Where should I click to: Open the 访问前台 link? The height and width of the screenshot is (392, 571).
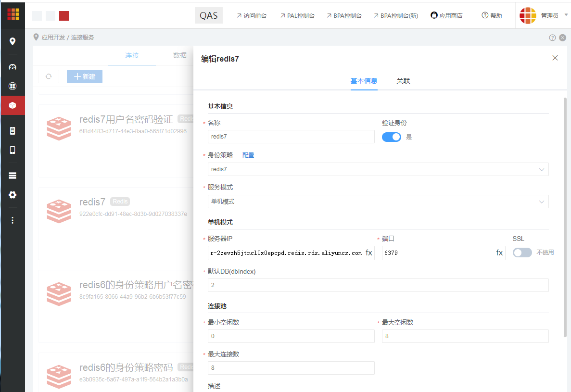click(252, 16)
